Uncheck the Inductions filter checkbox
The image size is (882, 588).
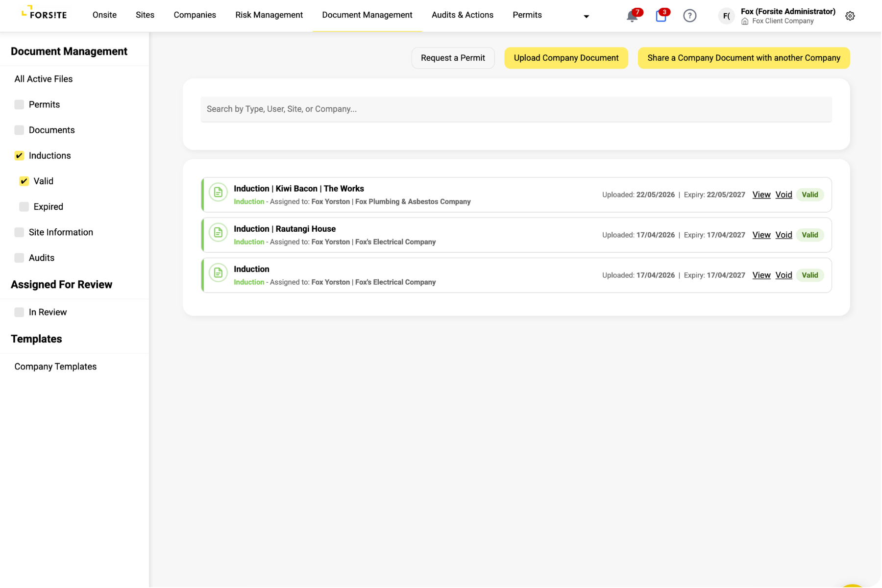pyautogui.click(x=19, y=155)
